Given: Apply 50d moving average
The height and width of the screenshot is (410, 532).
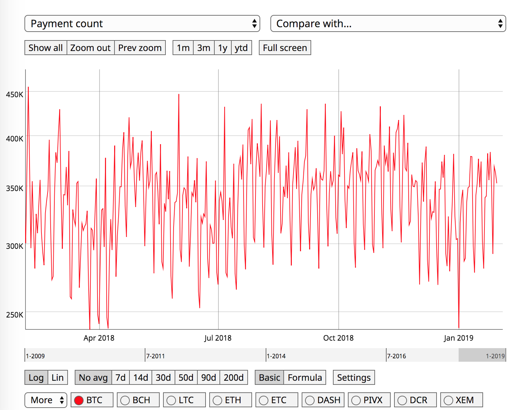Looking at the screenshot, I should [186, 377].
